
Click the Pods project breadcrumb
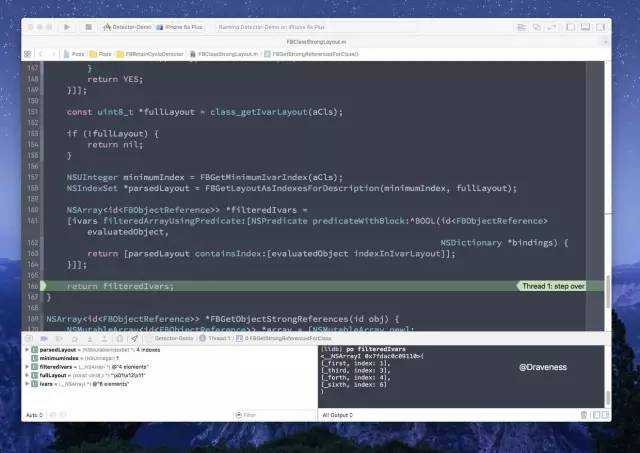coord(74,54)
